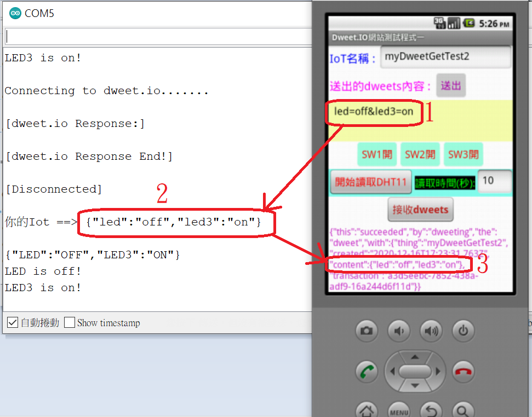Tap the battery status icon
Viewport: 532px width, 417px height.
tap(469, 23)
